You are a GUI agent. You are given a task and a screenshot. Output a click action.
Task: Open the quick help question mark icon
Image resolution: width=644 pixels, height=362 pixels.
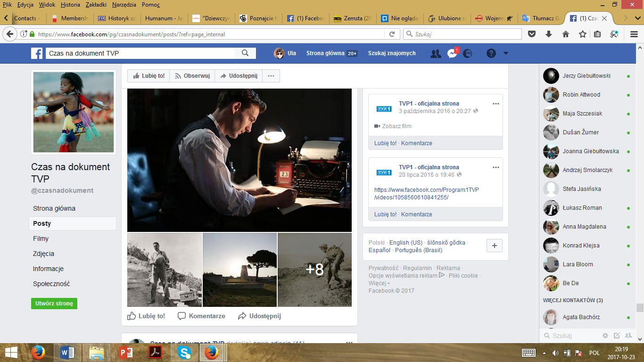(491, 53)
